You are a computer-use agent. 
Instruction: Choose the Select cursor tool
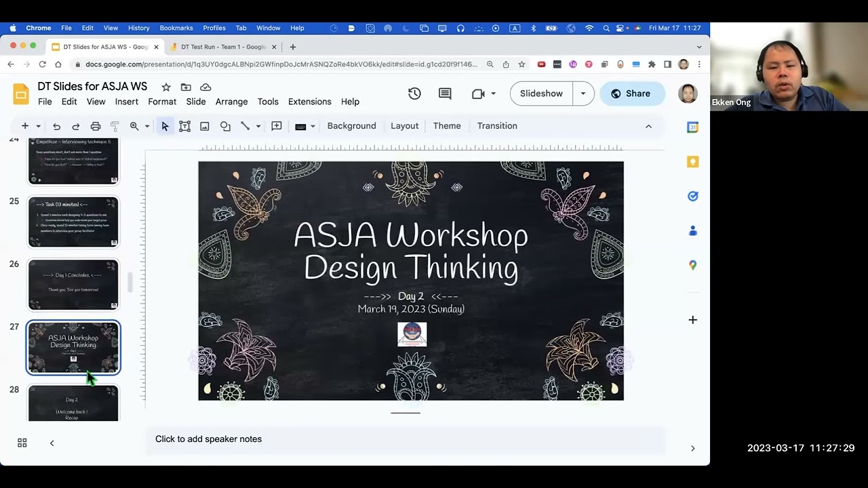165,126
